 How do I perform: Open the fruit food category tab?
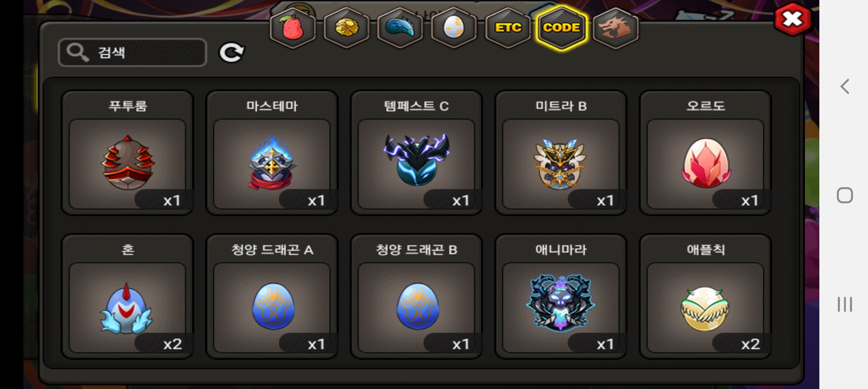pos(293,28)
